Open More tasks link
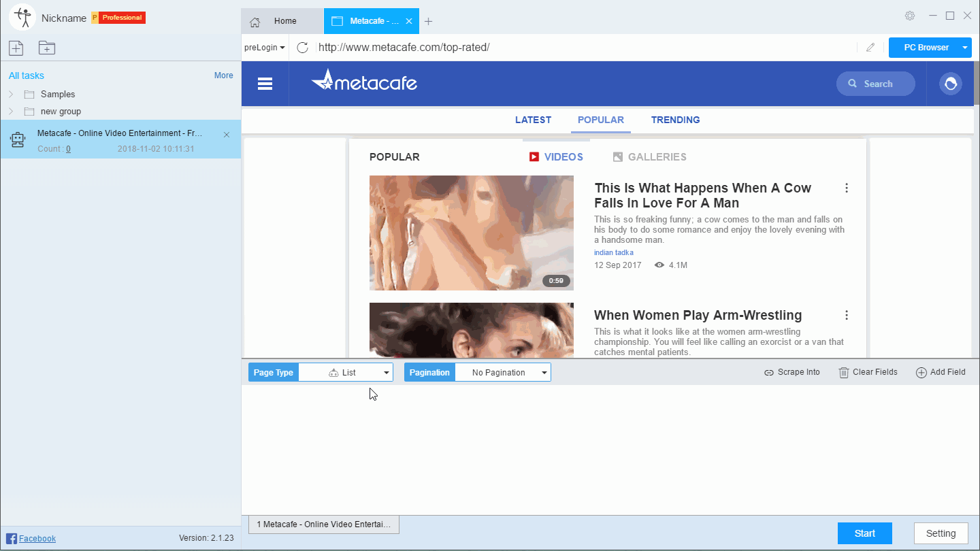This screenshot has height=551, width=980. 223,76
